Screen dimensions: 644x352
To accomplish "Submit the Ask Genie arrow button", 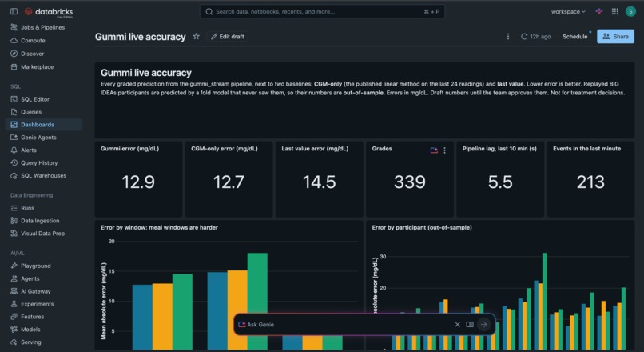I will click(x=484, y=325).
